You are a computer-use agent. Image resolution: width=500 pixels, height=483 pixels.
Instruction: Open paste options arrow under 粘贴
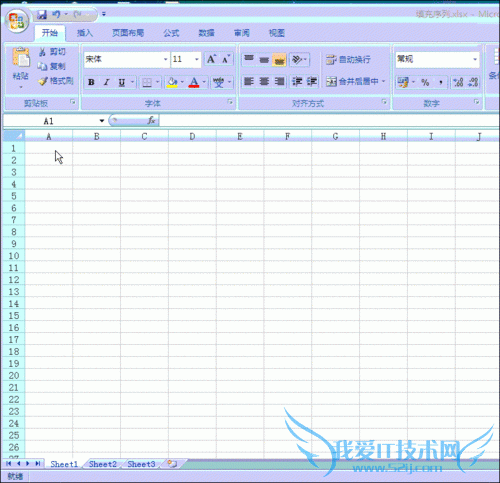click(21, 87)
